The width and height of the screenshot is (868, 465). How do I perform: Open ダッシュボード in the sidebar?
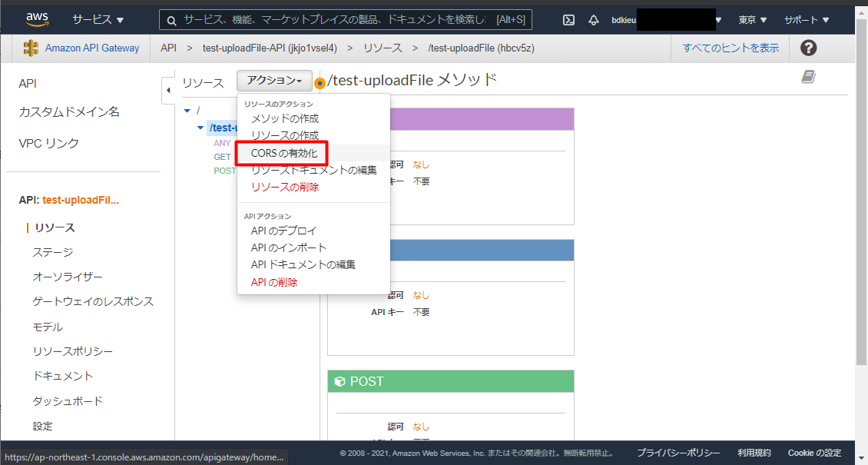68,401
